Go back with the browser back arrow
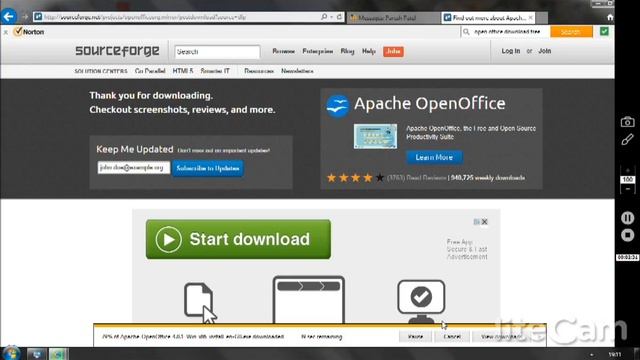The image size is (640, 360). point(9,17)
